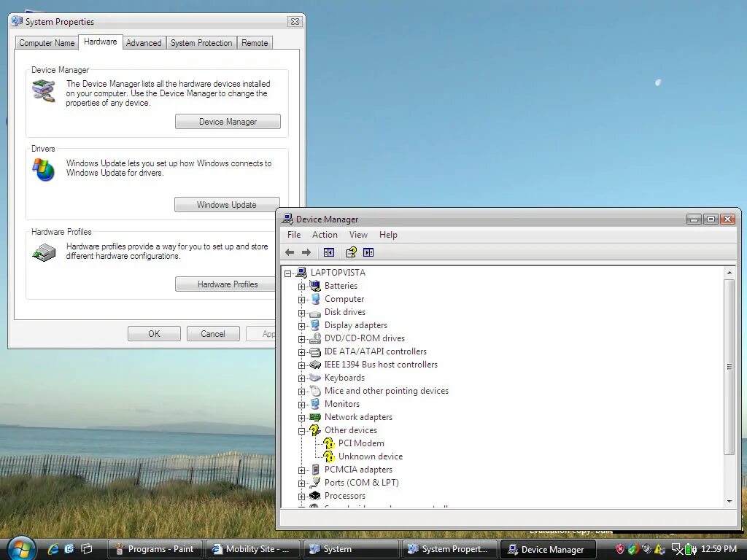747x560 pixels.
Task: Switch to the Remote tab
Action: (255, 43)
